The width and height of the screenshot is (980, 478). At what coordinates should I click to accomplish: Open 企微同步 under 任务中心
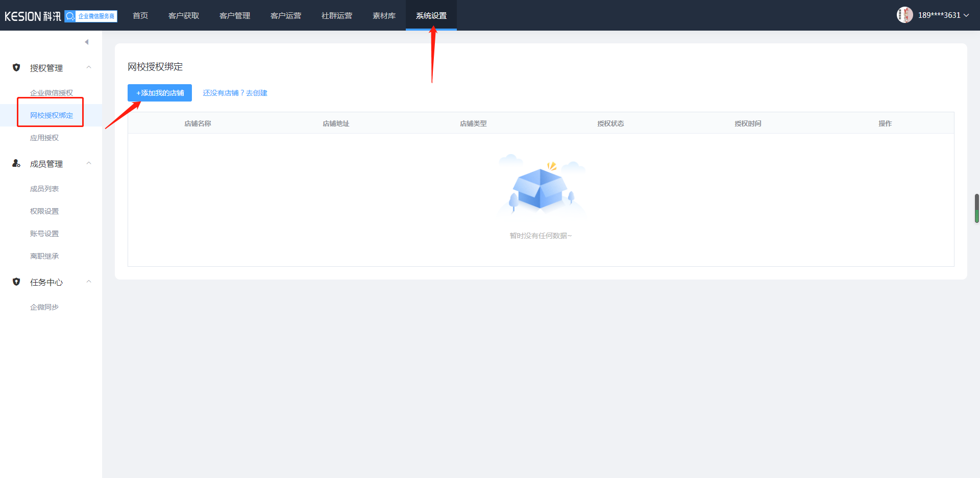pos(44,307)
